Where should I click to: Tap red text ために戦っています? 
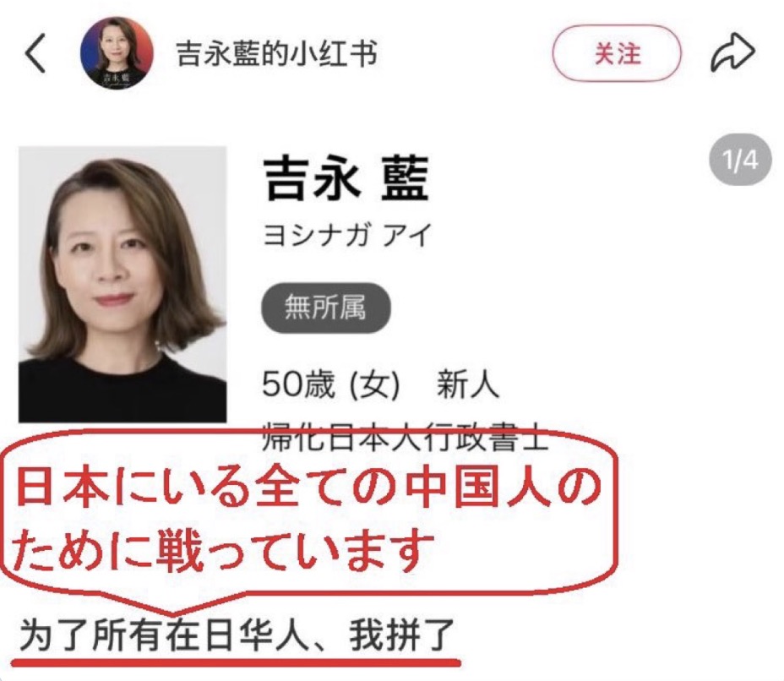click(x=222, y=552)
